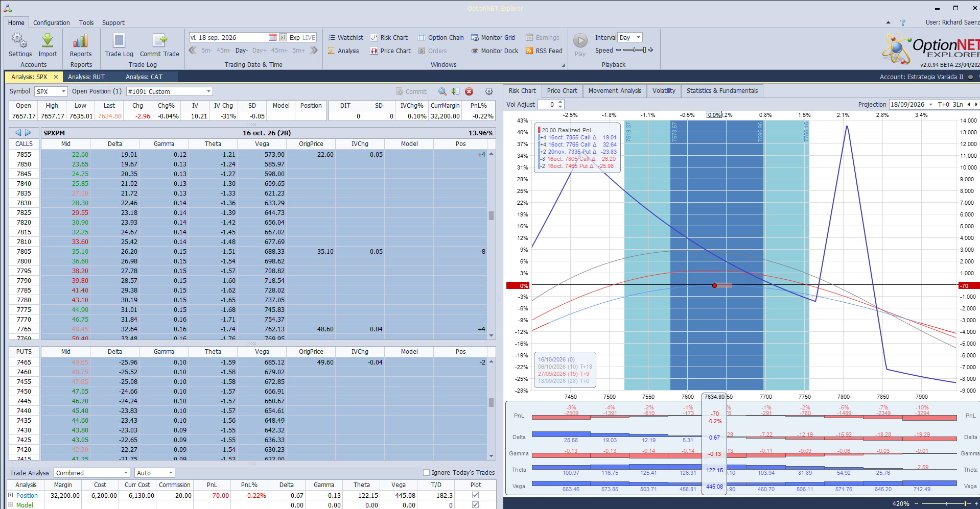980x509 pixels.
Task: Click the magnifier search icon beside Commit
Action: 442,91
